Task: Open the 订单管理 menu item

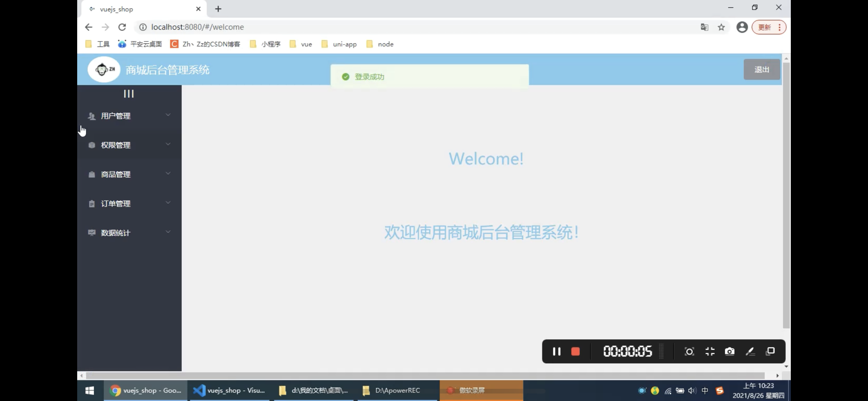Action: pos(129,204)
